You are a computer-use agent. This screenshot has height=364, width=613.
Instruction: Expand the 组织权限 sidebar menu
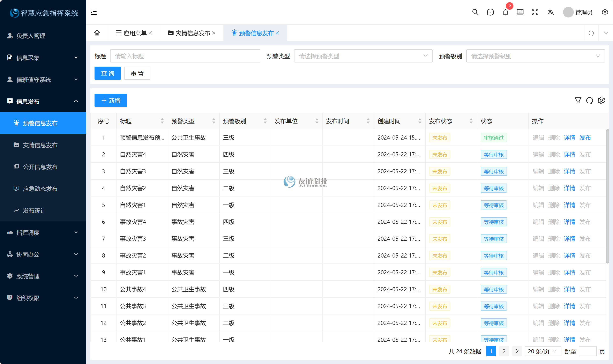click(43, 298)
